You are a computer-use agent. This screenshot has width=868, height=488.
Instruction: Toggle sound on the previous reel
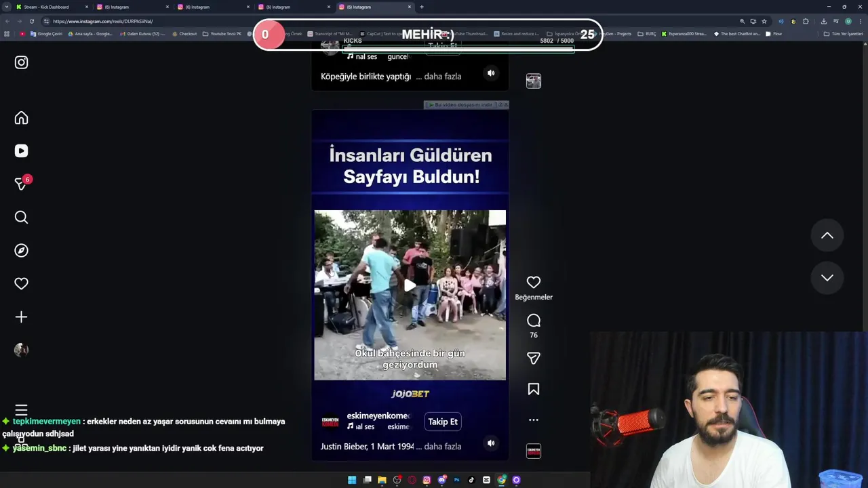pyautogui.click(x=491, y=73)
